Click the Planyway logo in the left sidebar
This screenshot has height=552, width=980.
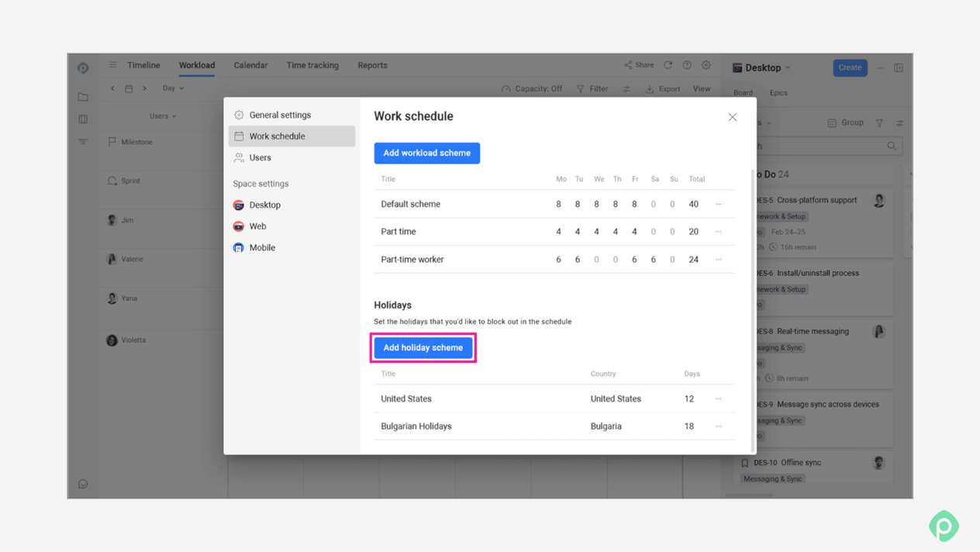pos(83,68)
